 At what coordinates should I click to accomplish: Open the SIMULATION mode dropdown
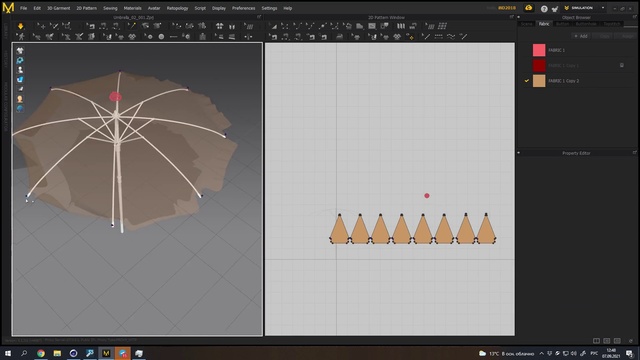coord(603,8)
